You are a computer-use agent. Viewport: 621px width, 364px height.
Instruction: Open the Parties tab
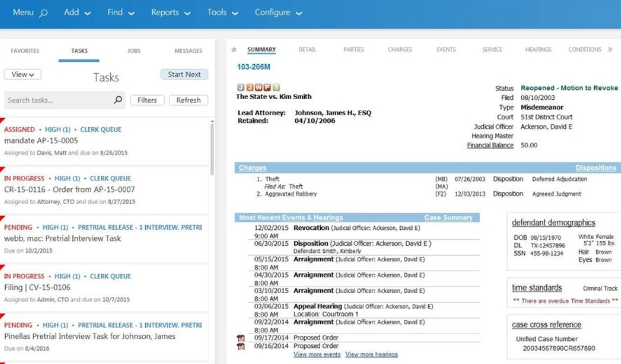coord(354,49)
